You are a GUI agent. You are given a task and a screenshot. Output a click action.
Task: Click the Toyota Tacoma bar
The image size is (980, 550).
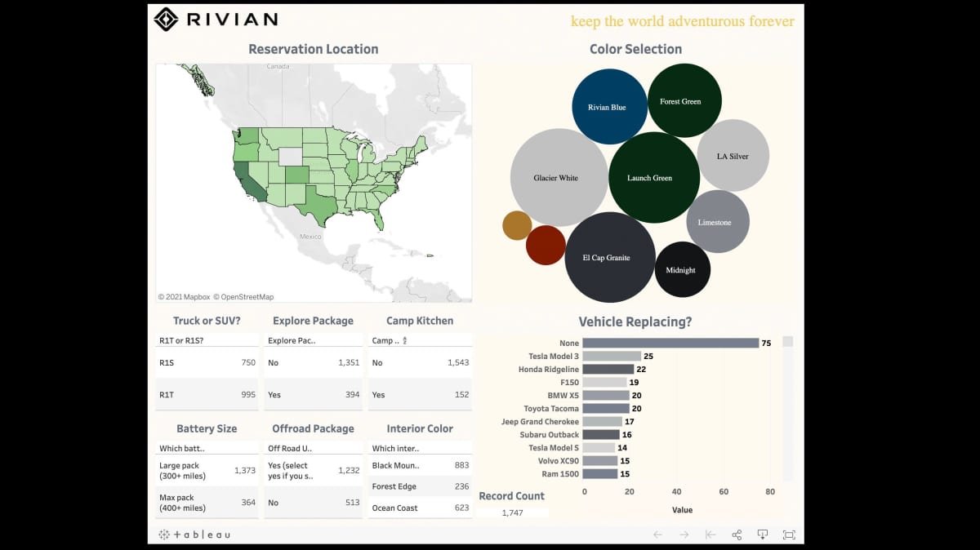coord(606,408)
